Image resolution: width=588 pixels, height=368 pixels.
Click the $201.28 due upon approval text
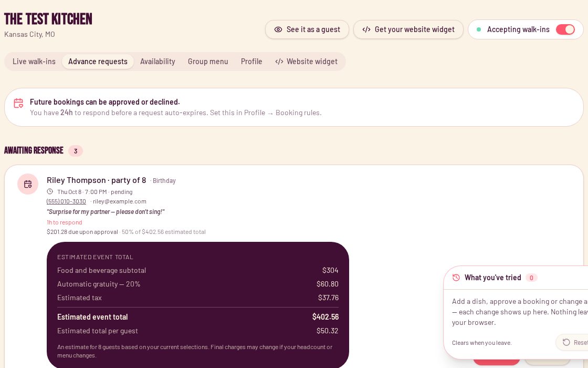[x=82, y=232]
